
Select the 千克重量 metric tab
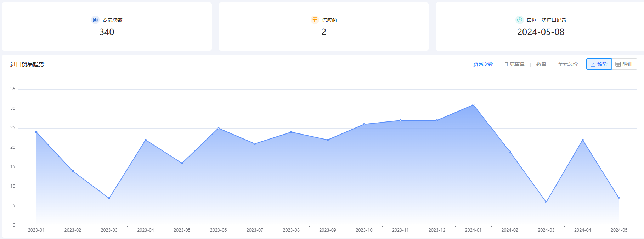[514, 64]
